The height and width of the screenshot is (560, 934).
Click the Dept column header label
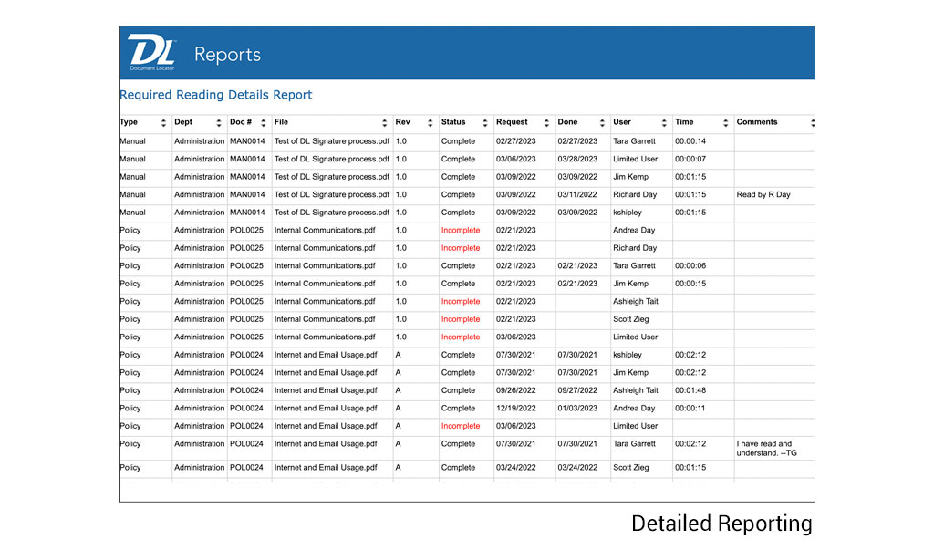coord(183,122)
